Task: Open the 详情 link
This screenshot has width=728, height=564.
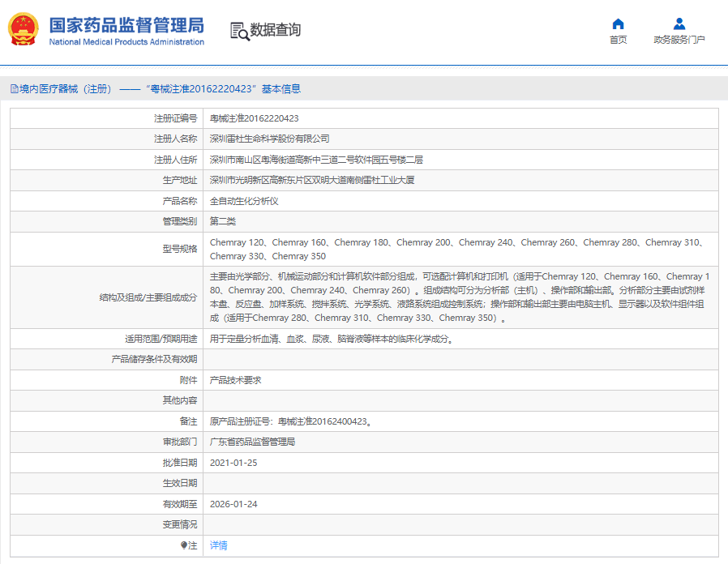Action: 219,545
